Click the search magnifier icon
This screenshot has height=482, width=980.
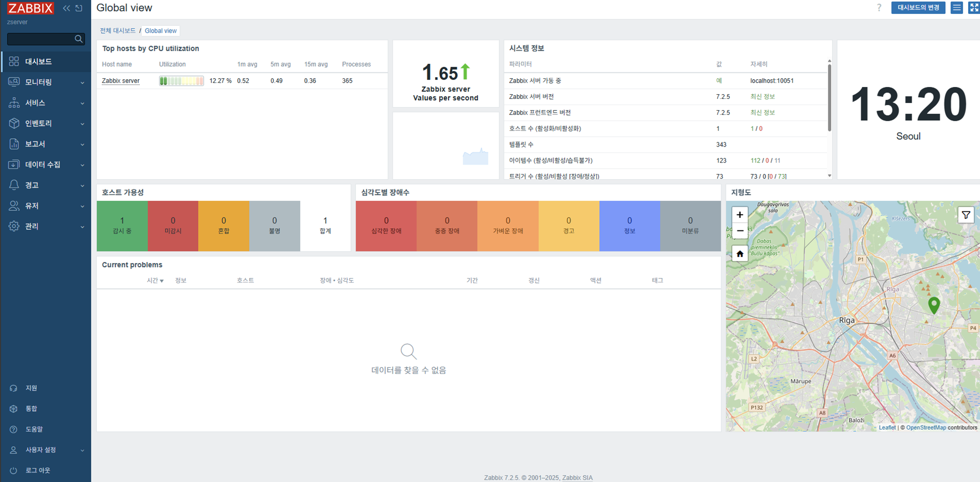(79, 39)
